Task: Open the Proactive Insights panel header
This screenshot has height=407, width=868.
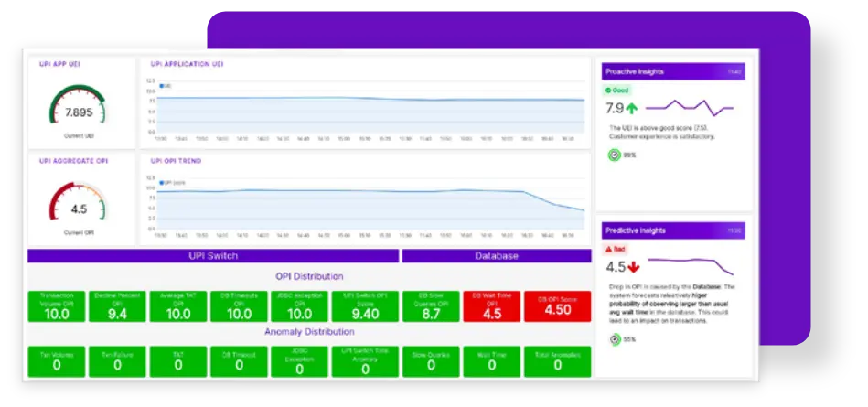Action: pos(673,71)
